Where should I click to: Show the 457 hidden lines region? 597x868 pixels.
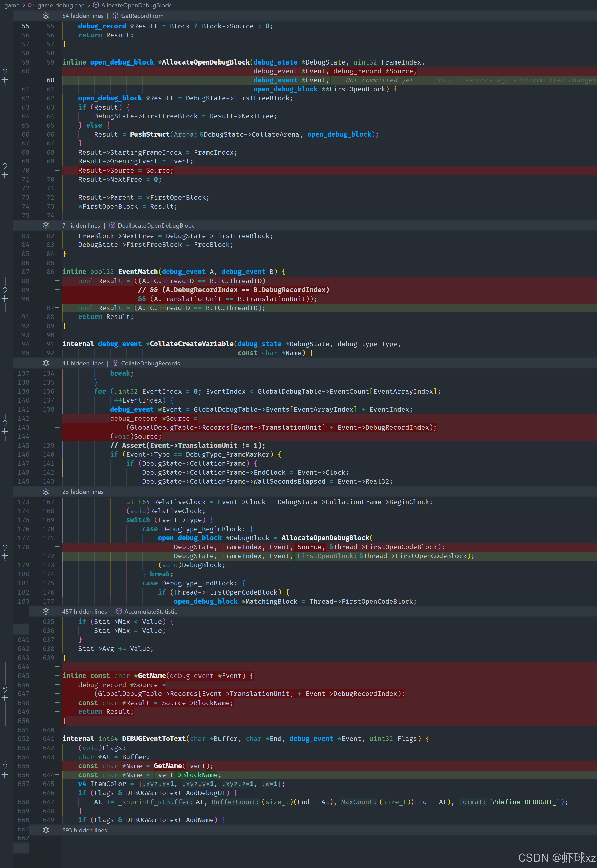pos(46,611)
